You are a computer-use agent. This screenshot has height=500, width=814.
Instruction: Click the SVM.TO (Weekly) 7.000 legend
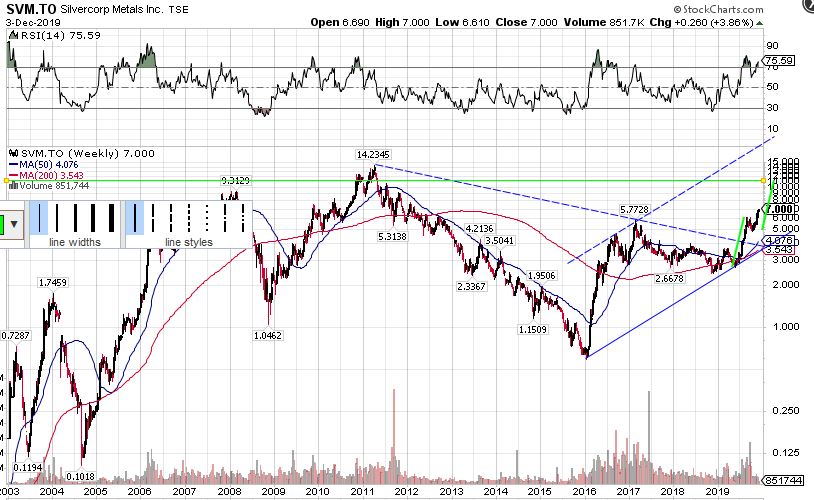(82, 154)
